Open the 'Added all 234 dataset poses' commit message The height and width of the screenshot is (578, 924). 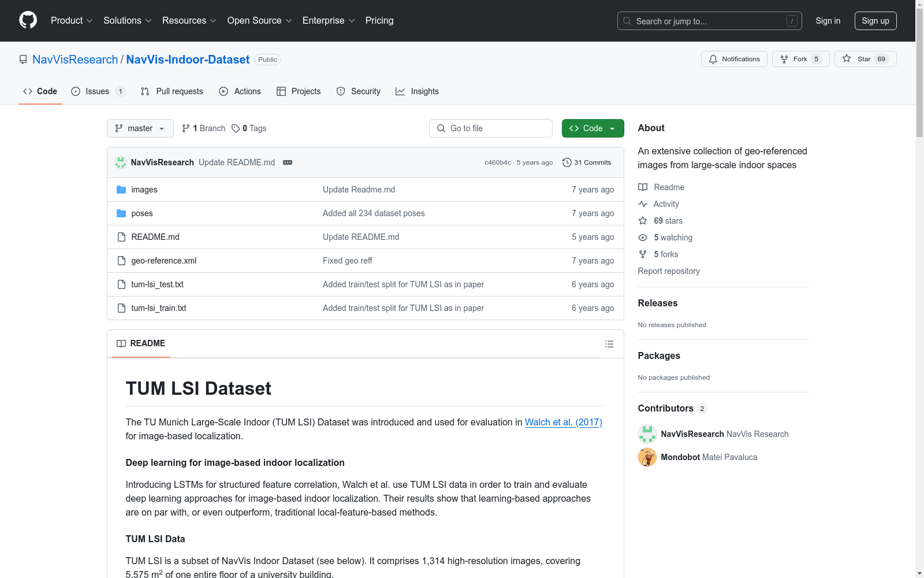pos(374,213)
